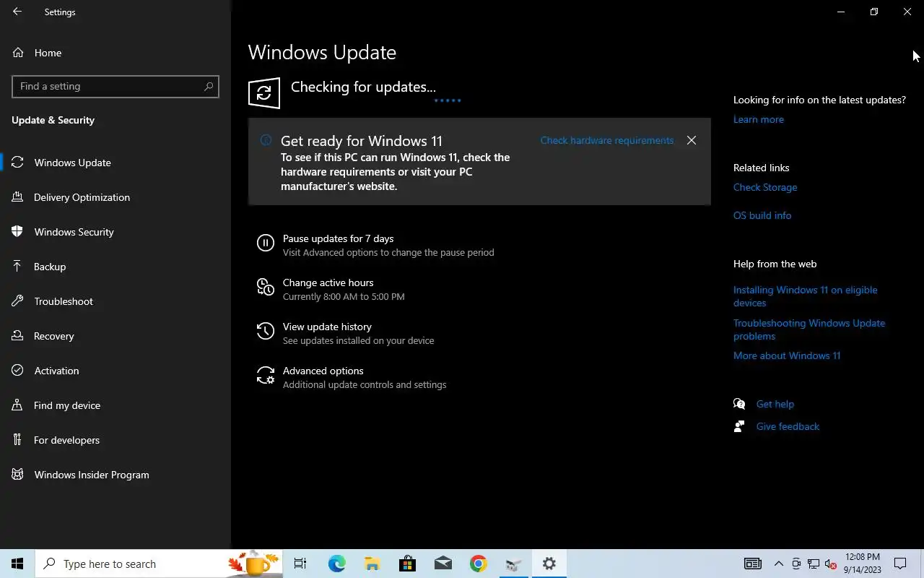This screenshot has width=924, height=578.
Task: Click the Learn more link
Action: (758, 119)
